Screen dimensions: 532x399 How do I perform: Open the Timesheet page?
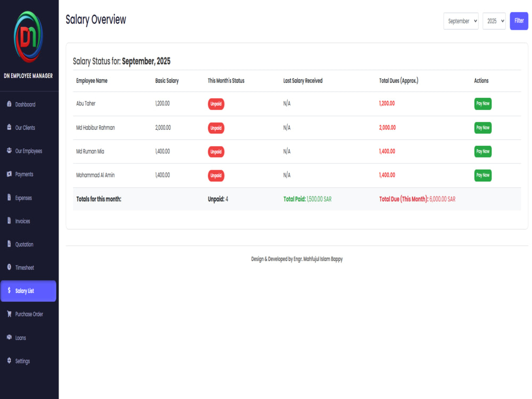29,268
